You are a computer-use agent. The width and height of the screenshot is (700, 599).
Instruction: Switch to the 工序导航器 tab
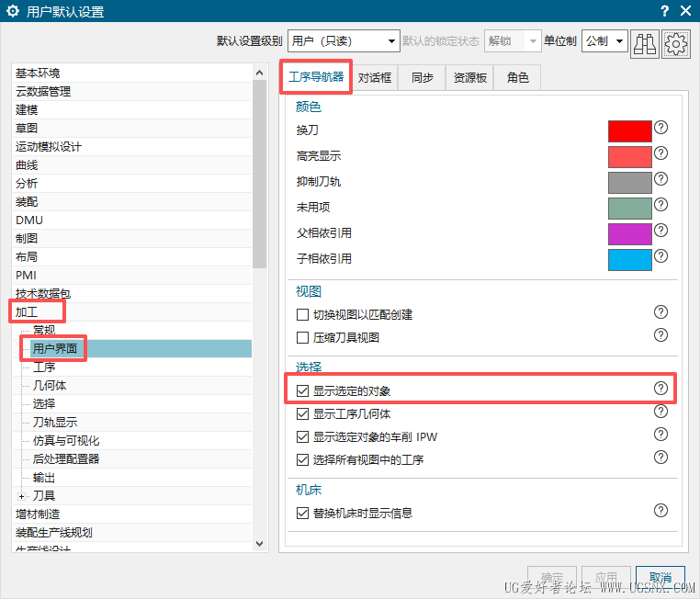click(x=316, y=77)
